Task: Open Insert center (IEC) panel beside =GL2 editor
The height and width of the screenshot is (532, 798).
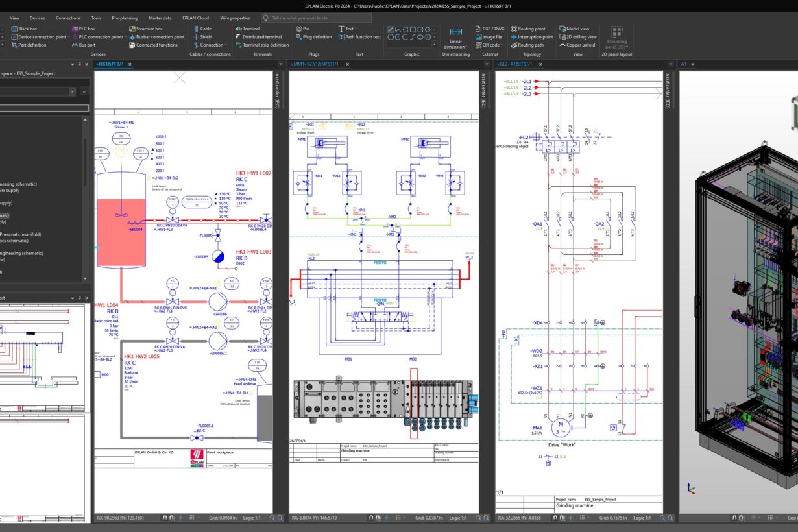Action: [x=667, y=89]
